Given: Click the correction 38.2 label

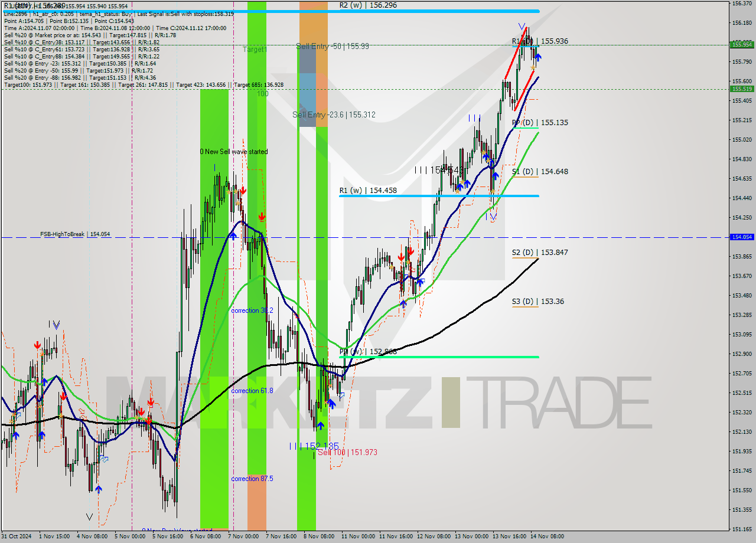Looking at the screenshot, I should 252,310.
